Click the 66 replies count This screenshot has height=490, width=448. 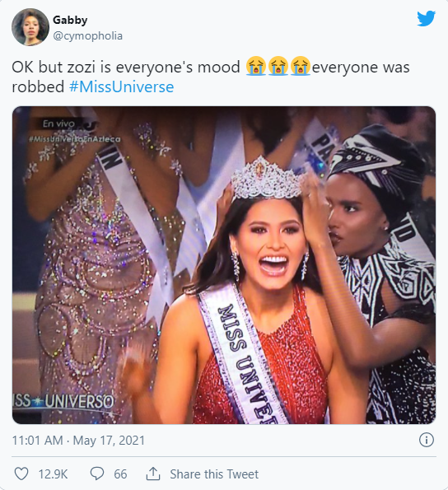tap(120, 474)
